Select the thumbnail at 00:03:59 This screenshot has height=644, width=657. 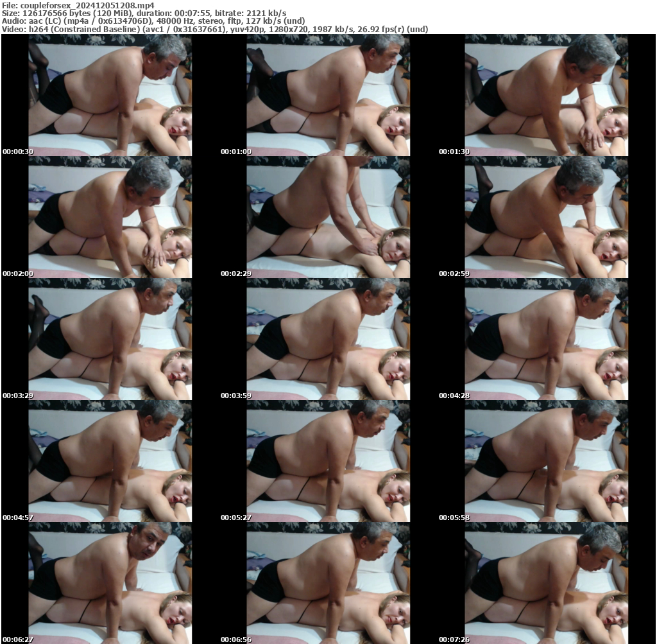[x=328, y=339]
